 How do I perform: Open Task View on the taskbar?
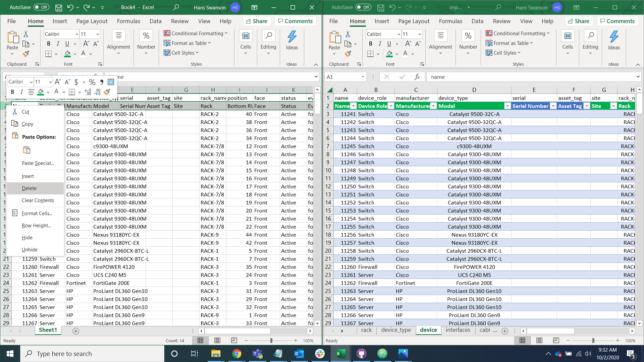195,354
